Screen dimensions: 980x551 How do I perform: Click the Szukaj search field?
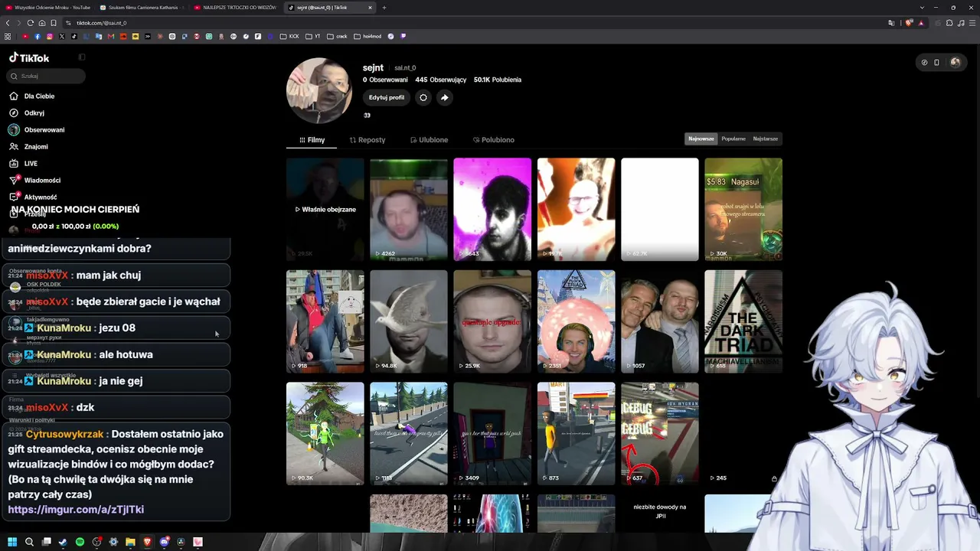pos(46,77)
